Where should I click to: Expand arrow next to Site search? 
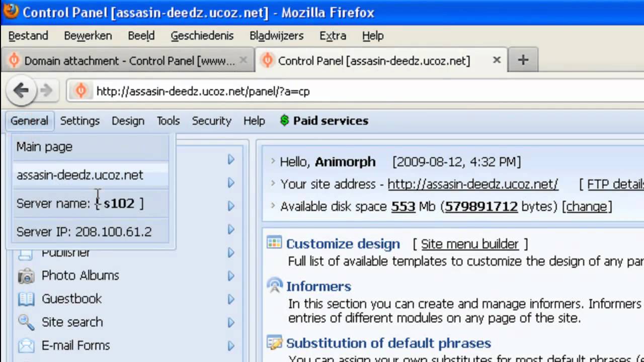(231, 322)
